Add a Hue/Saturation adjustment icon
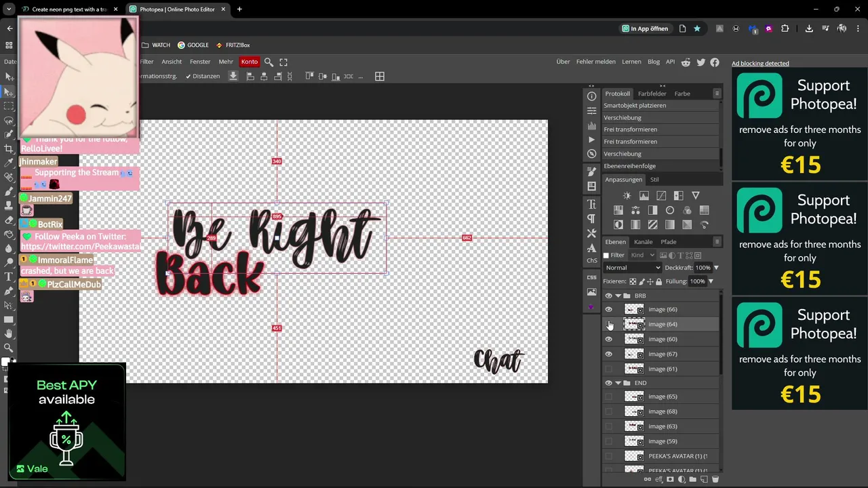This screenshot has width=868, height=488. coord(618,210)
